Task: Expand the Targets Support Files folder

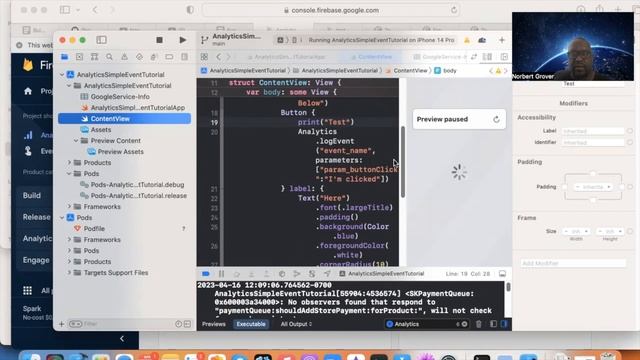Action: (69, 273)
